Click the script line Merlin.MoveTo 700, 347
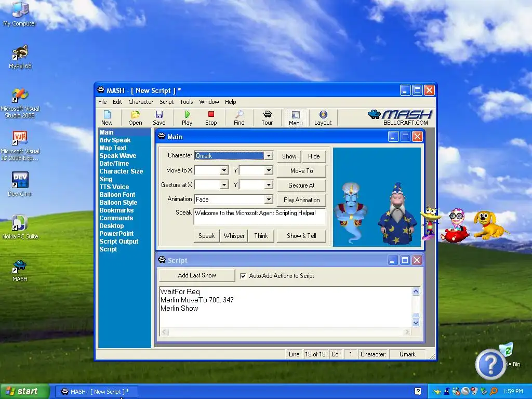The height and width of the screenshot is (399, 532). click(197, 300)
